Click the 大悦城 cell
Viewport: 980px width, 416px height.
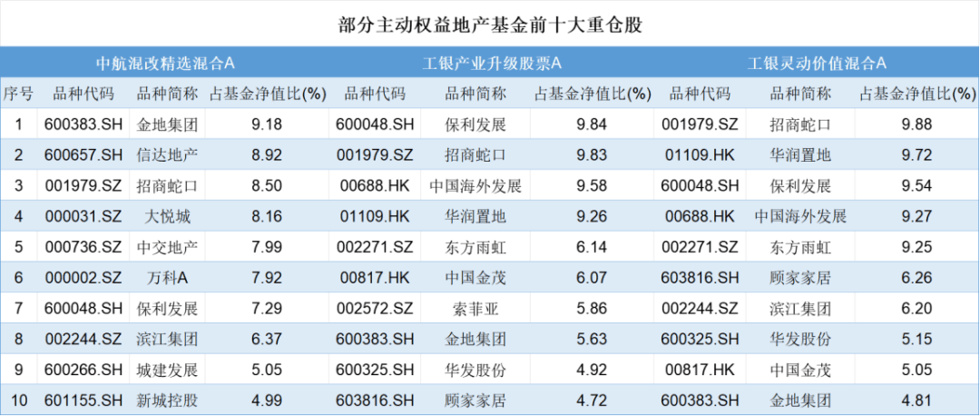(167, 217)
